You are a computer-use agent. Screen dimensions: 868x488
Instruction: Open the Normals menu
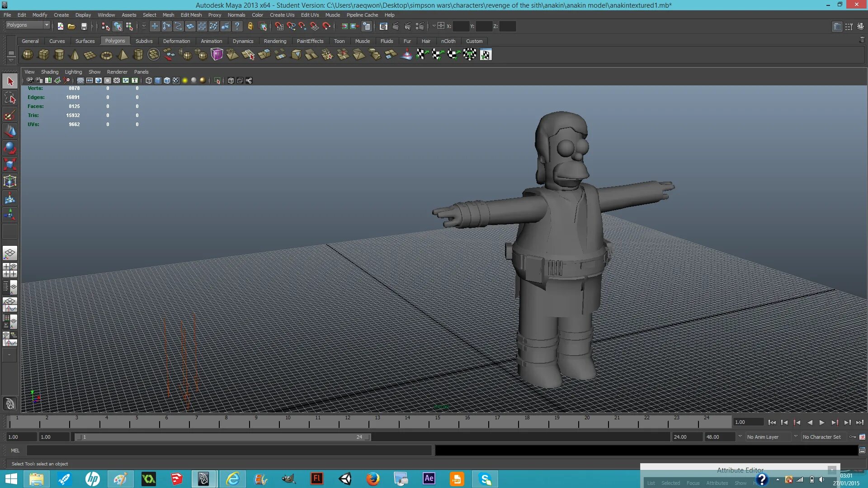tap(236, 15)
